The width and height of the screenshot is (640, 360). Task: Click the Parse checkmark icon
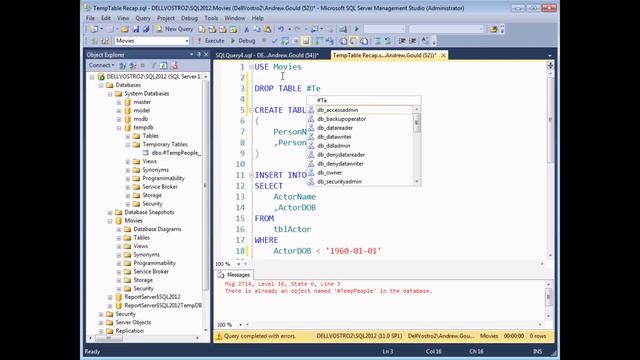coord(274,41)
